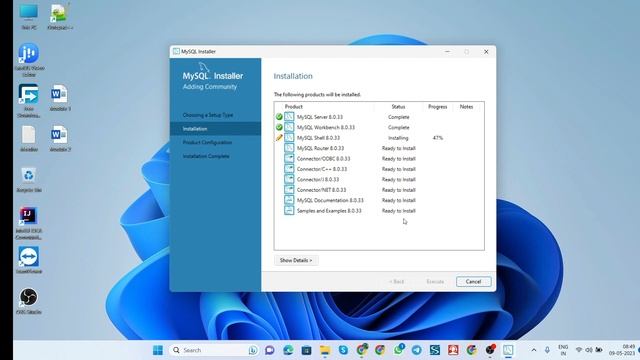Click the MySQL Shell 8.0.33 product icon

click(289, 138)
